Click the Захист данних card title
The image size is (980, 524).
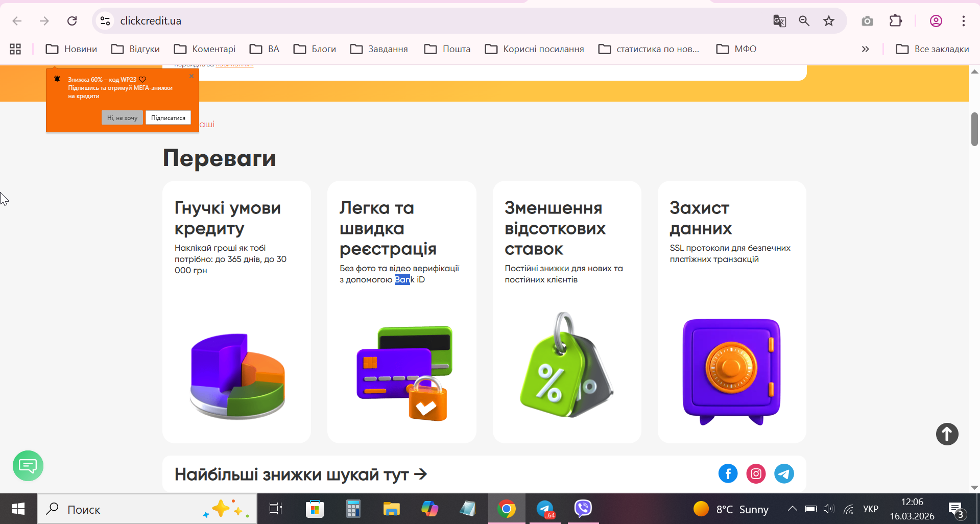(701, 218)
